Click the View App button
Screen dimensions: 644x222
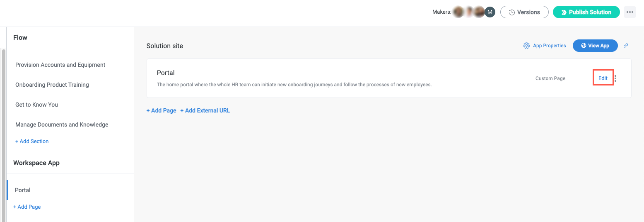595,46
